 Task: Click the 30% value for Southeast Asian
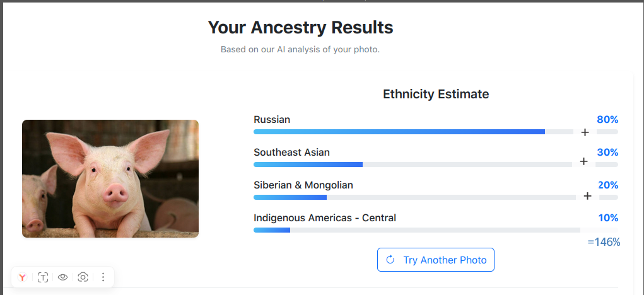(x=607, y=152)
